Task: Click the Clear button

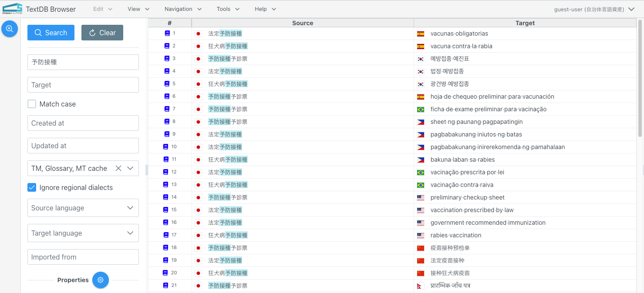Action: 102,33
